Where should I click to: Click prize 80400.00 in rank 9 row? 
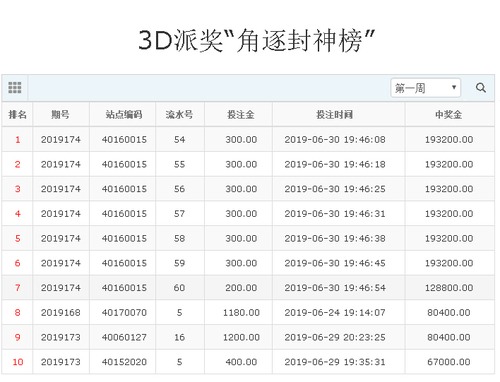[x=449, y=337]
